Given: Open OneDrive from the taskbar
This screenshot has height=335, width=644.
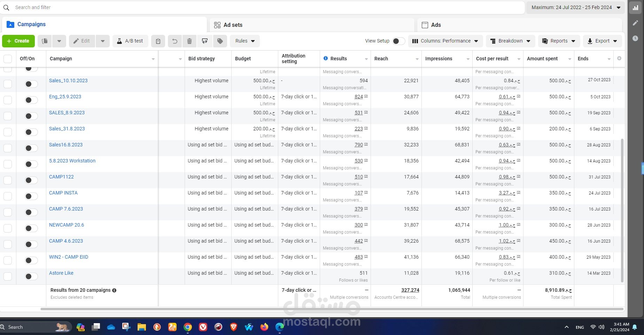Looking at the screenshot, I should coord(111,327).
